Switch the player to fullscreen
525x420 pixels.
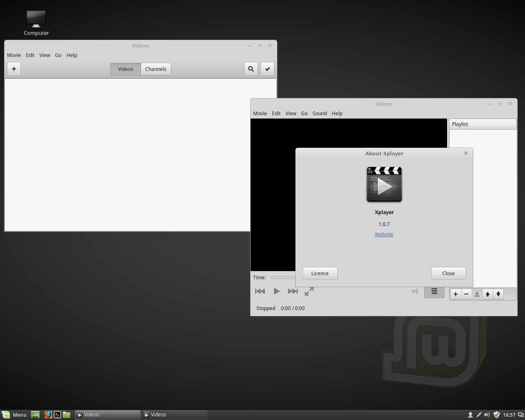(309, 291)
